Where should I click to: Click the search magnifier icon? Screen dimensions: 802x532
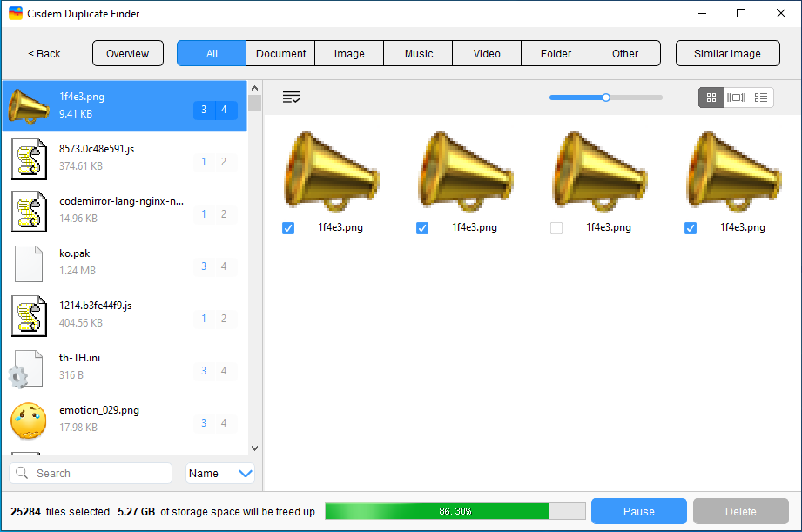(22, 473)
